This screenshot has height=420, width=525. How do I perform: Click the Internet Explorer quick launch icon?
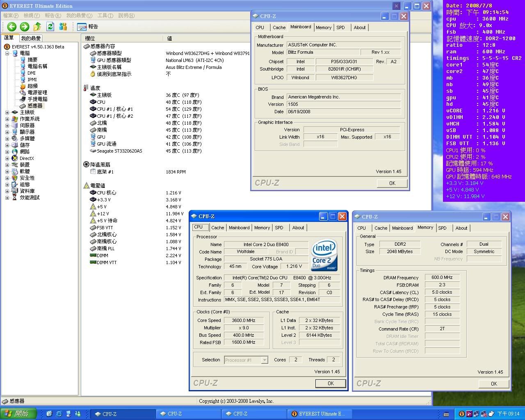pos(59,414)
